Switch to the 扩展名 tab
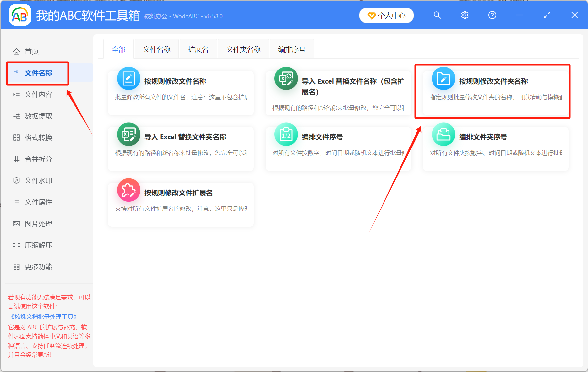The width and height of the screenshot is (588, 372). pos(198,49)
